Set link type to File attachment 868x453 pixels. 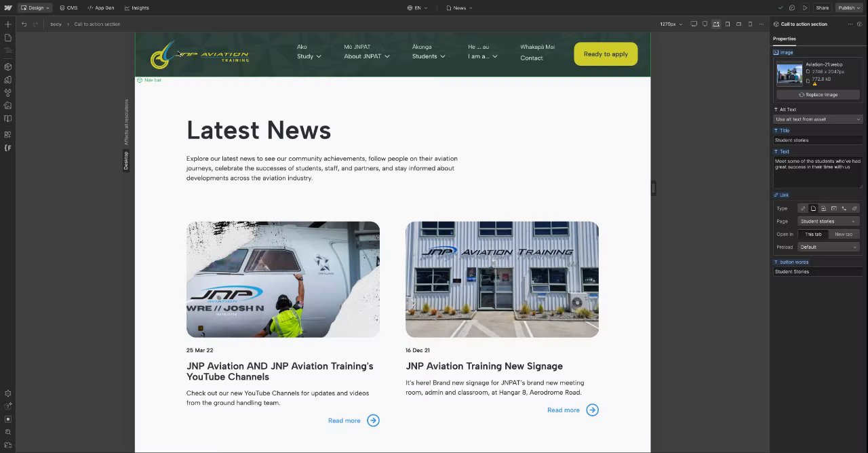point(854,208)
